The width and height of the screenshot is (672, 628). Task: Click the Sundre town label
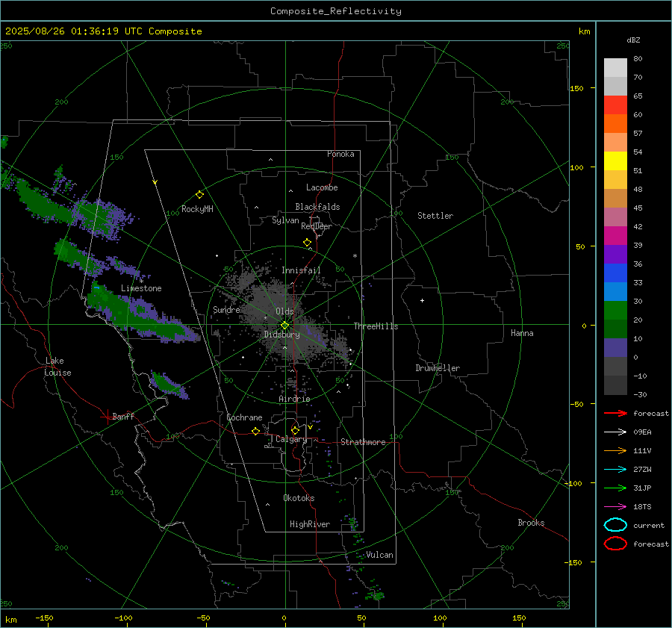pos(226,310)
